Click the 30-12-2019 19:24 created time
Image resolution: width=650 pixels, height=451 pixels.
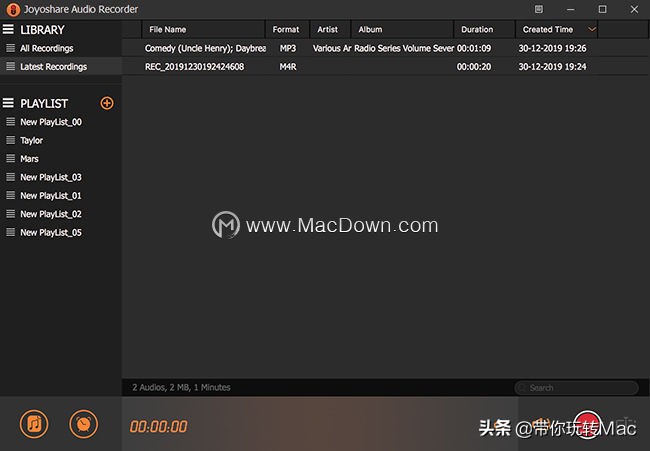pos(552,67)
